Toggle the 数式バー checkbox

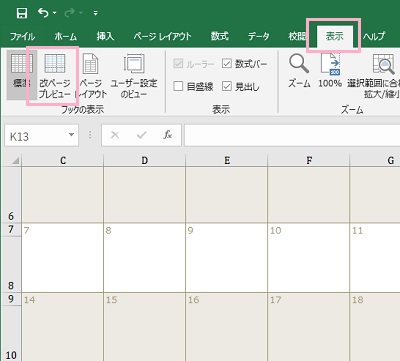tap(227, 63)
